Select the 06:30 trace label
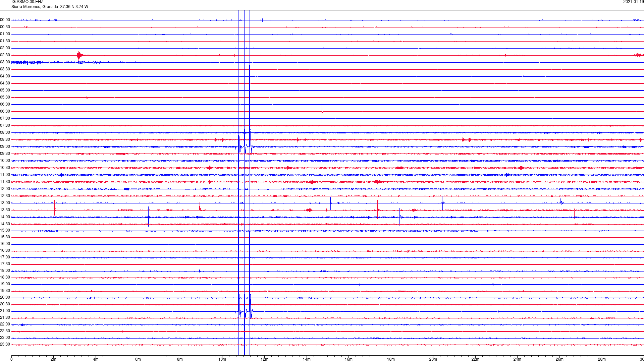 tap(5, 112)
